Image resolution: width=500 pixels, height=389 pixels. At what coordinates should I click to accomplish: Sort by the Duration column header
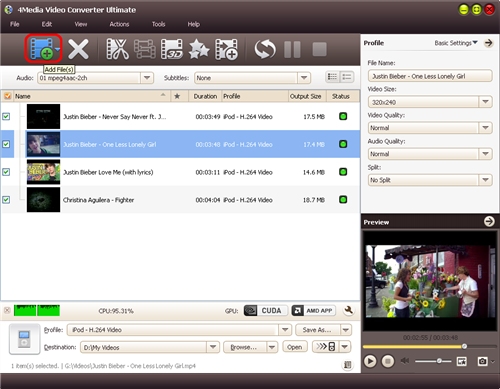pos(205,96)
